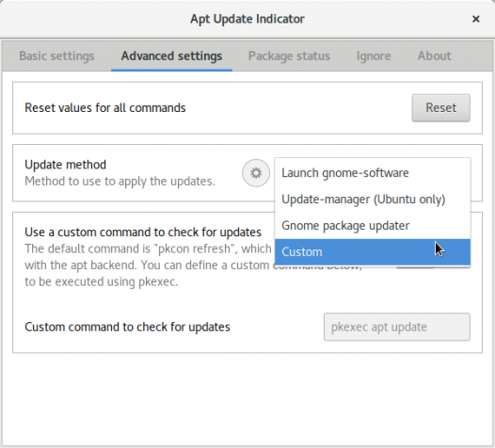
Task: Show the About tab
Action: [435, 56]
